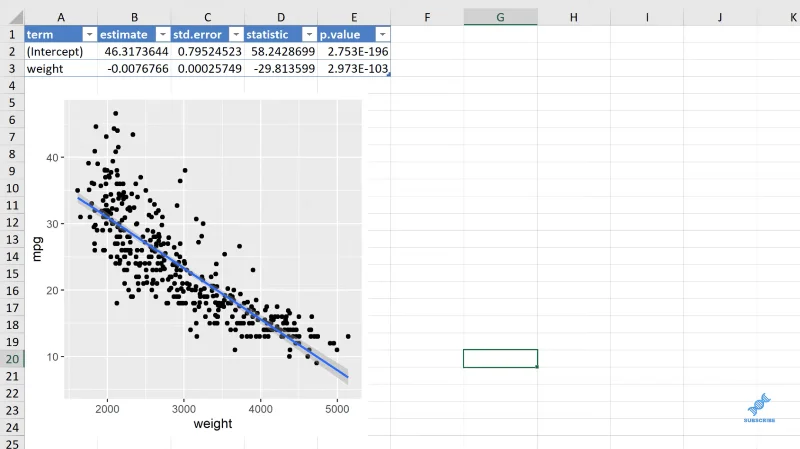Select row 3 header

(12, 69)
